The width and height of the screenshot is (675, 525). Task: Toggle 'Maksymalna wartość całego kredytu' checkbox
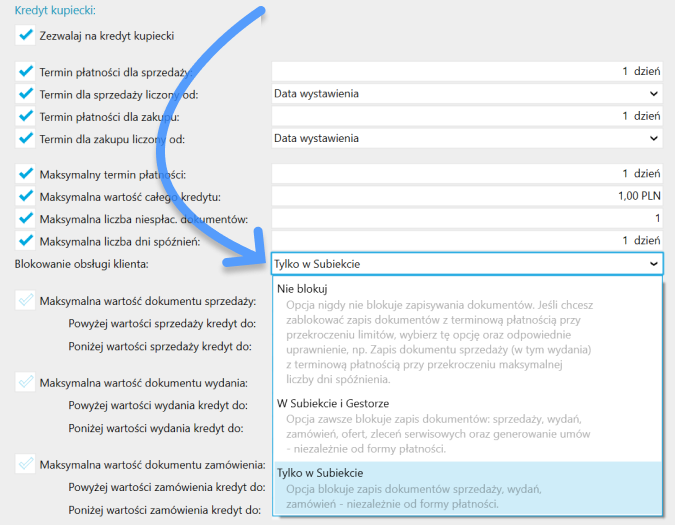pos(26,197)
